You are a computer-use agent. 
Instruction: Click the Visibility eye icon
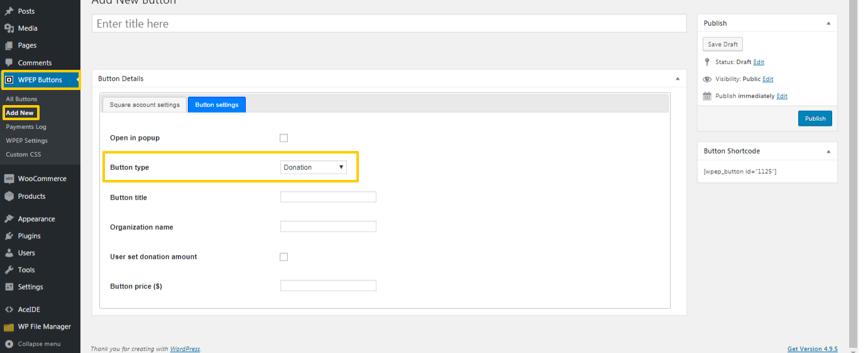tap(707, 79)
